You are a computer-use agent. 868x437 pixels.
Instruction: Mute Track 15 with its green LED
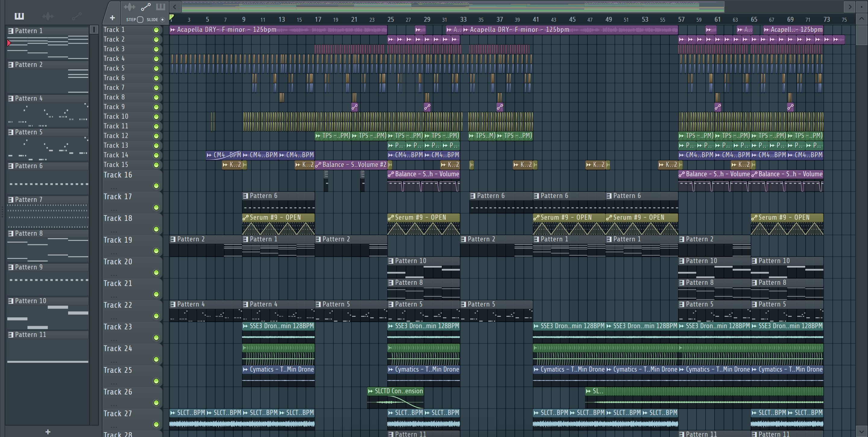tap(156, 165)
